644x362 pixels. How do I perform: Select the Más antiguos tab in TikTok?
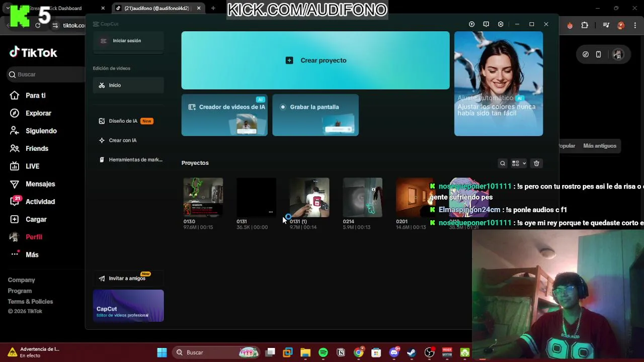click(x=600, y=146)
